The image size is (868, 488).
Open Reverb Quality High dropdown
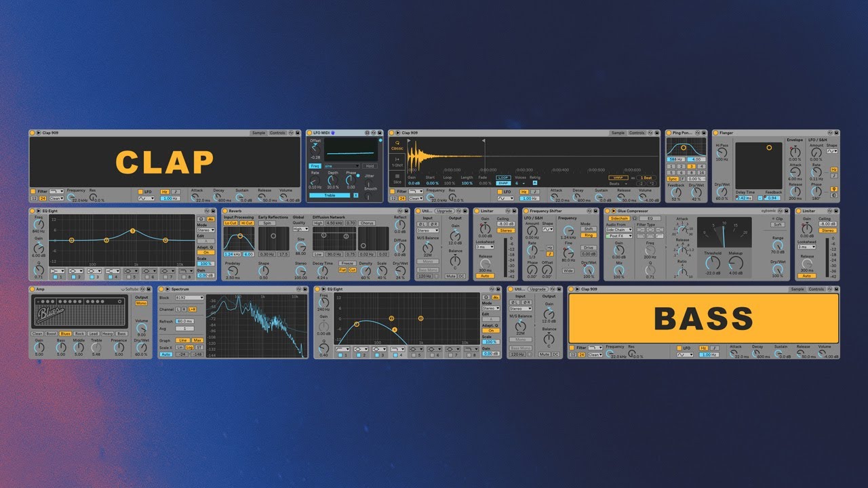click(x=300, y=229)
